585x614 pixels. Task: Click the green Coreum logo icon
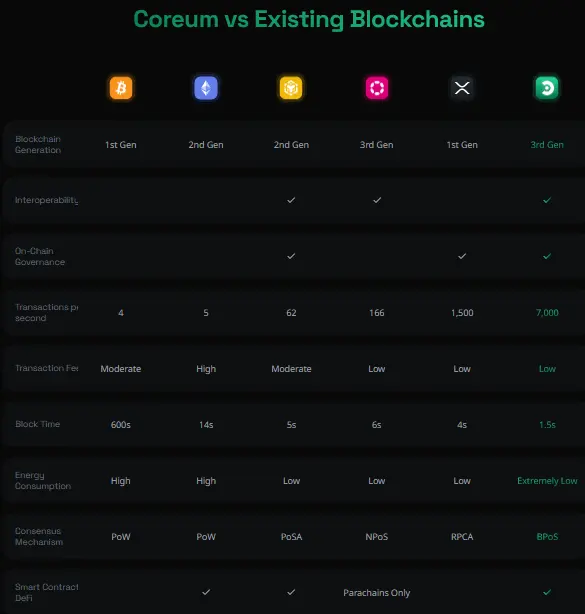(x=547, y=88)
